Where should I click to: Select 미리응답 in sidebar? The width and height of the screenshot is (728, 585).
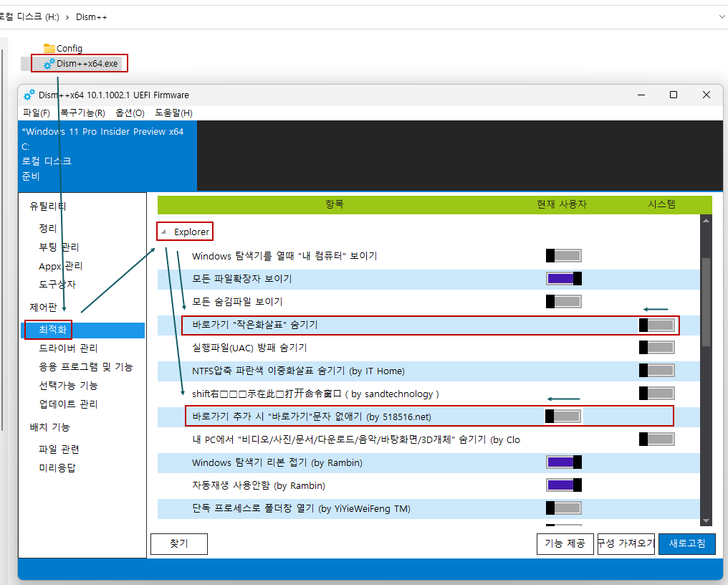click(x=57, y=468)
